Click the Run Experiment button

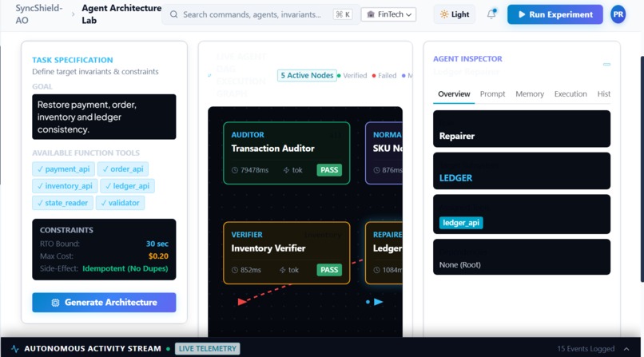coord(555,14)
